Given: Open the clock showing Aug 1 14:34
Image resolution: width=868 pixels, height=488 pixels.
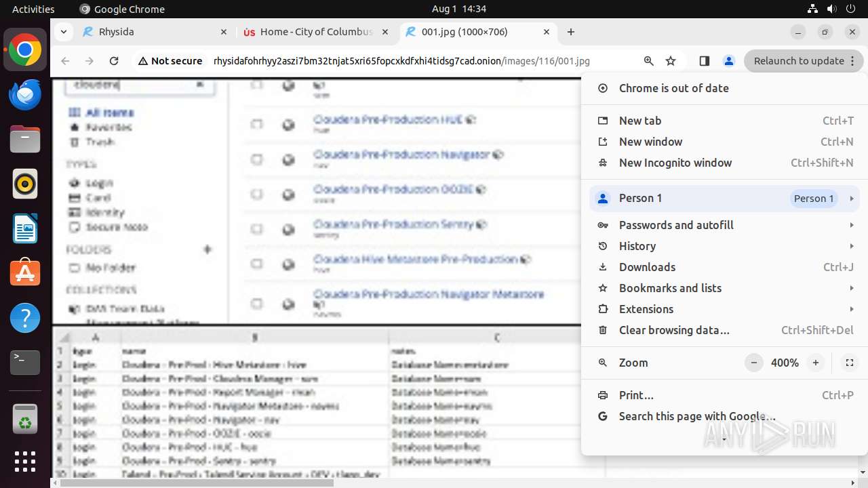Looking at the screenshot, I should pyautogui.click(x=458, y=9).
